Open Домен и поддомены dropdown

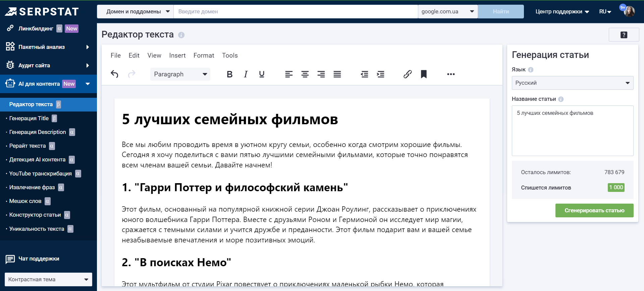(135, 11)
